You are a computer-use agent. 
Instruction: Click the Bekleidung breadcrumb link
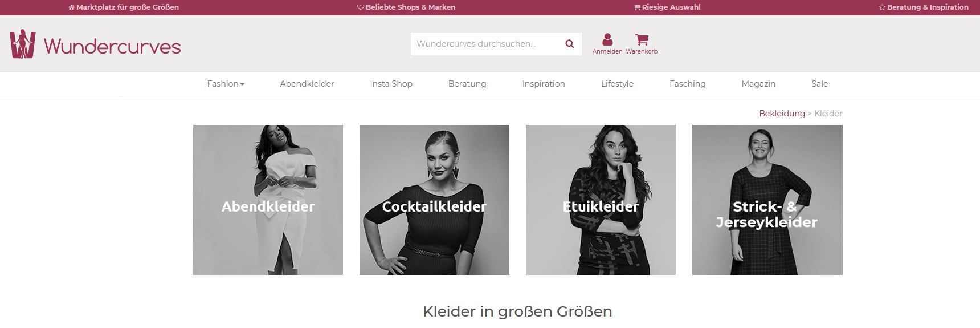(x=782, y=114)
